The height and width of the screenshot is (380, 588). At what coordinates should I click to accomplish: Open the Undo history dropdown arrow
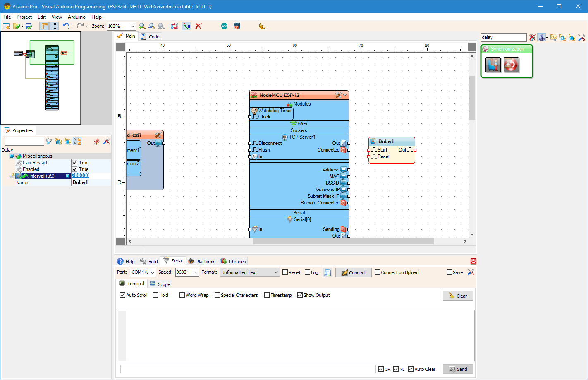(x=72, y=26)
